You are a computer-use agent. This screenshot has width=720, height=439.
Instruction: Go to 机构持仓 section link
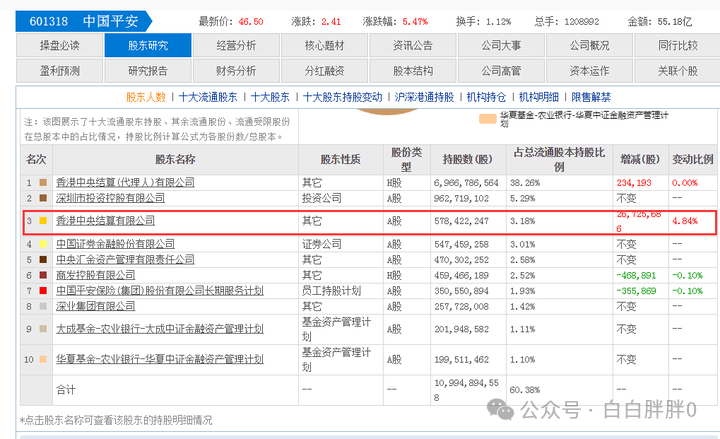point(486,97)
